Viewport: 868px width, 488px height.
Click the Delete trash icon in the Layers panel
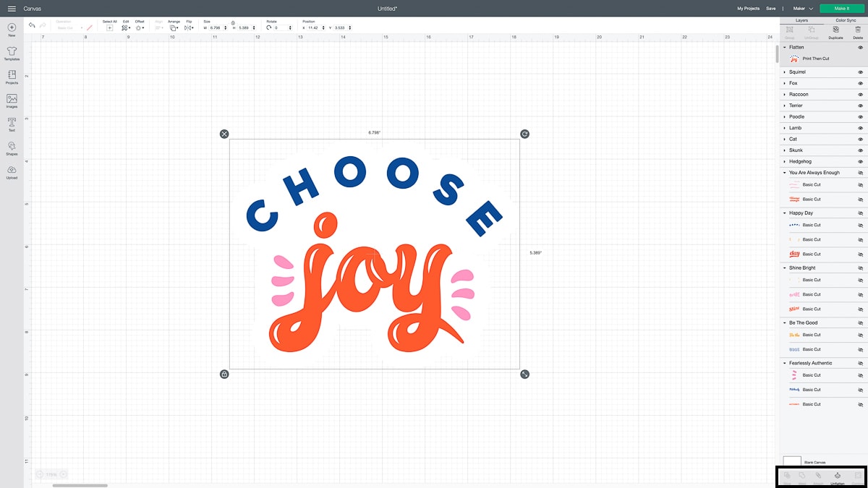(858, 31)
